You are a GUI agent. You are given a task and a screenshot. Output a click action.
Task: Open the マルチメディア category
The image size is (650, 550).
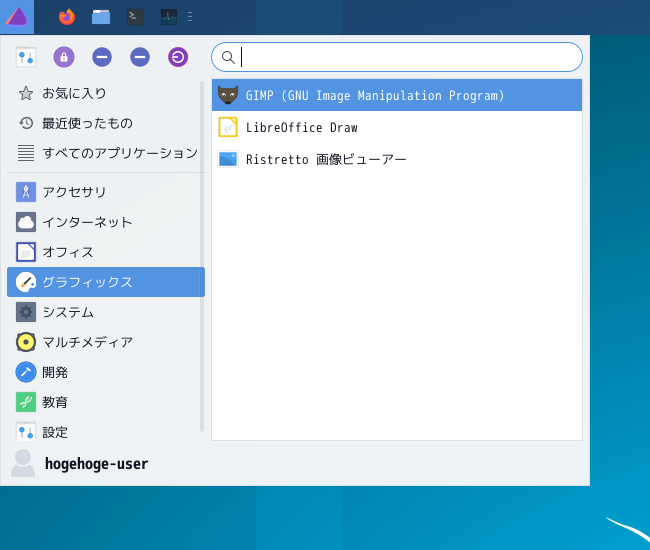pyautogui.click(x=104, y=342)
